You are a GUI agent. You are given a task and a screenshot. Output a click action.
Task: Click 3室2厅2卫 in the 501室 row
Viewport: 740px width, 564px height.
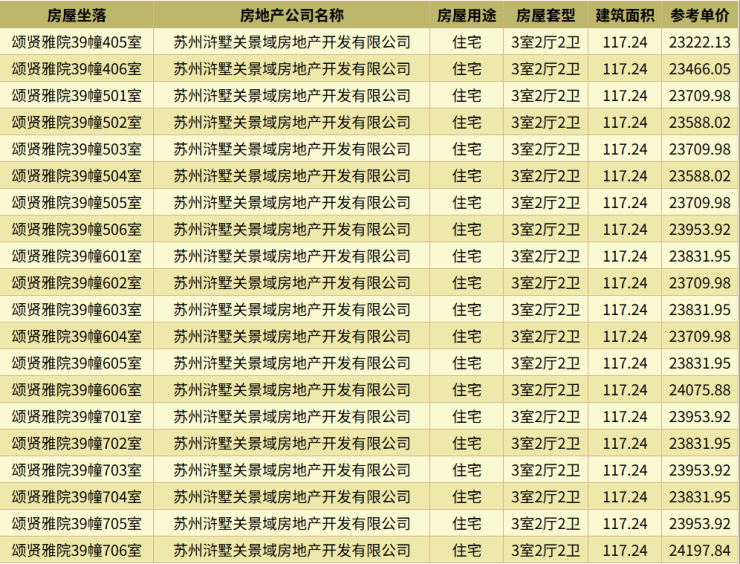click(546, 96)
